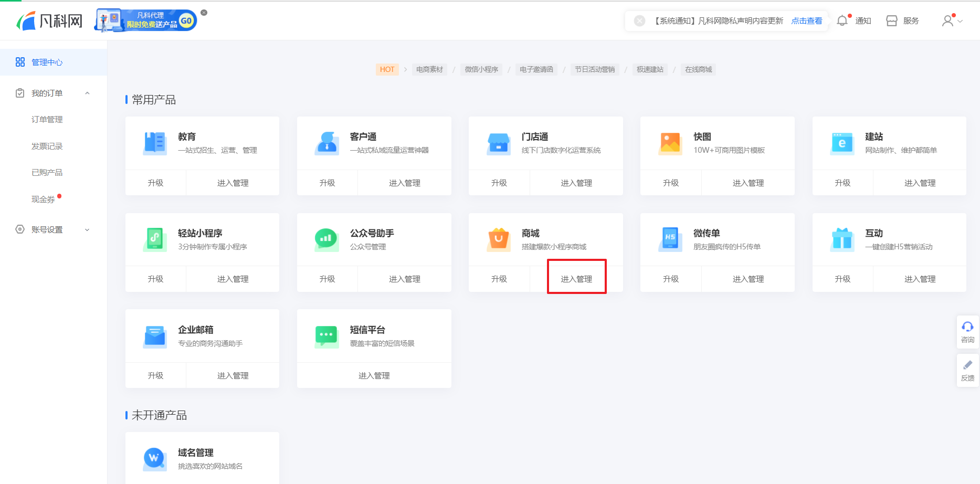Click the 商城 shopping bag icon
The height and width of the screenshot is (484, 980).
click(x=499, y=239)
